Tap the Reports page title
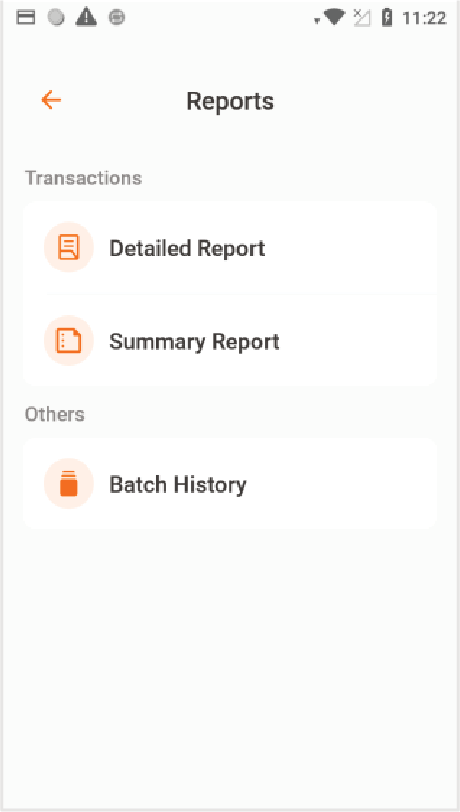Image resolution: width=460 pixels, height=812 pixels. tap(230, 100)
